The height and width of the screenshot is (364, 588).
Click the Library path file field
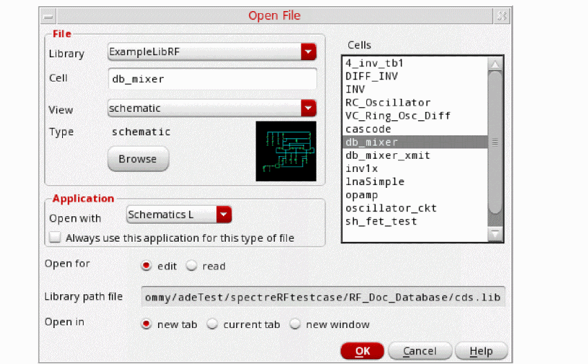[323, 296]
